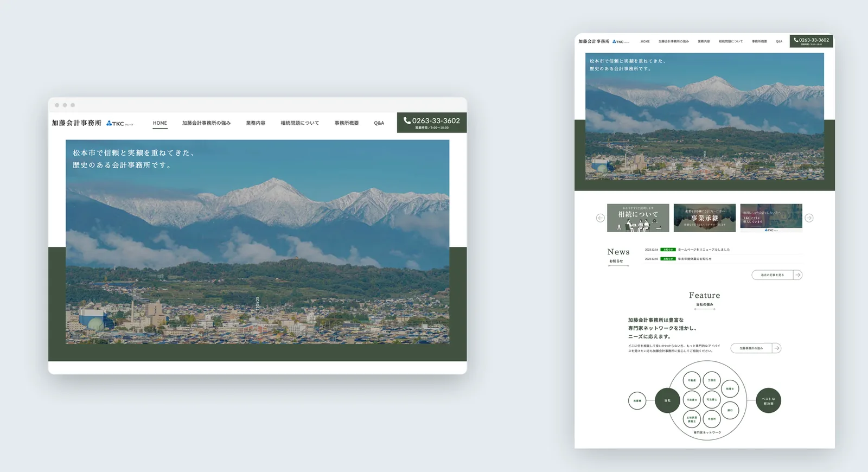
Task: Open HOME in the browser-window mockup navigation
Action: [160, 123]
